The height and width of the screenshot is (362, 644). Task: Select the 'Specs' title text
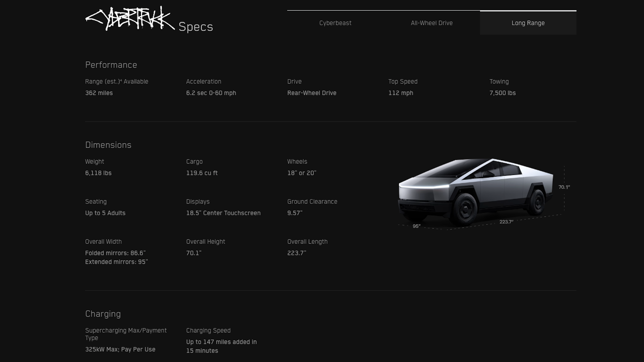(196, 27)
